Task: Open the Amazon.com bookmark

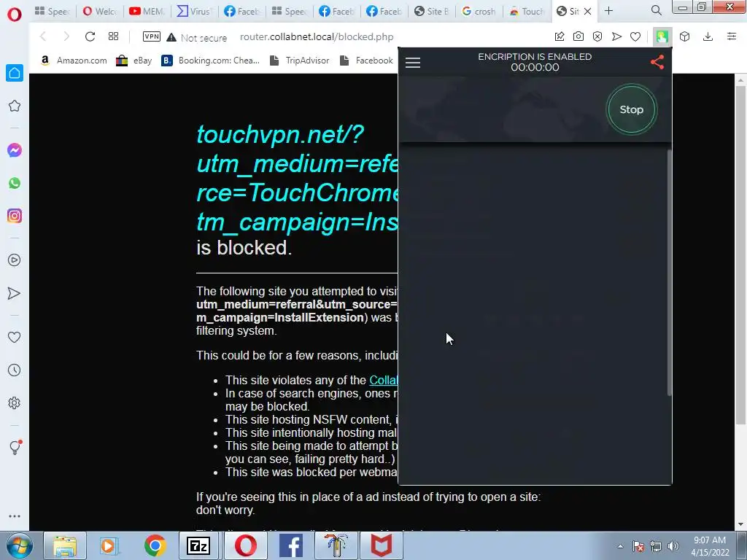Action: click(74, 61)
